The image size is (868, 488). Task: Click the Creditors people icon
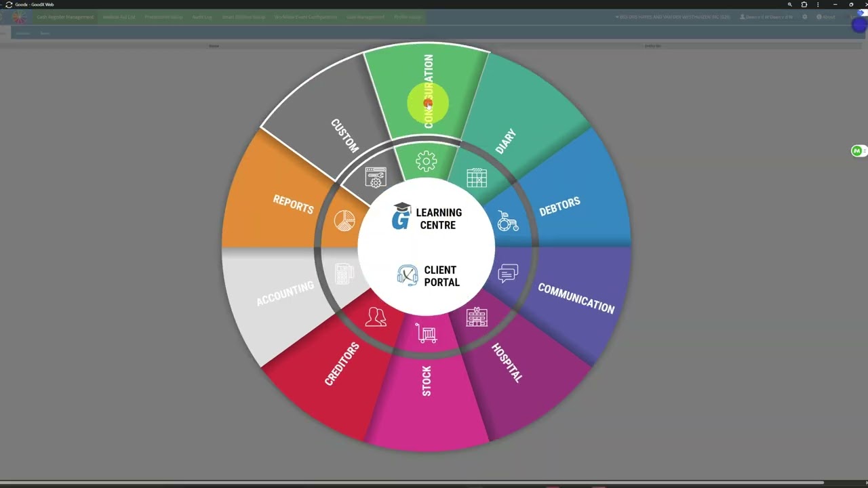(376, 317)
